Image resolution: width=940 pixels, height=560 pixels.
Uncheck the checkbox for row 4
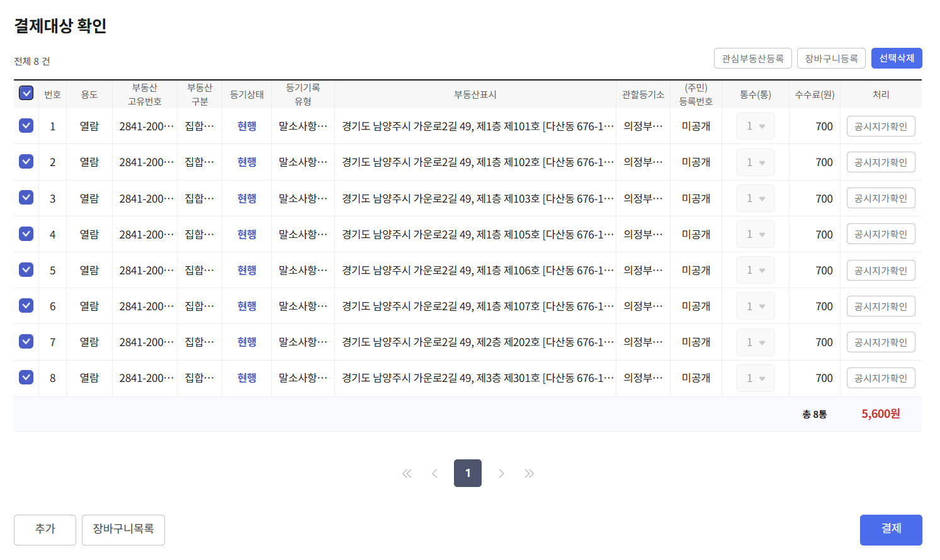point(26,233)
